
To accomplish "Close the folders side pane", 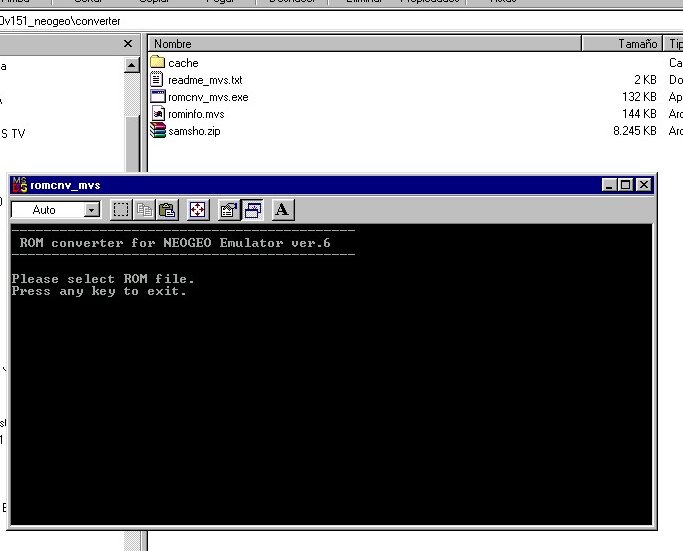I will tap(127, 44).
